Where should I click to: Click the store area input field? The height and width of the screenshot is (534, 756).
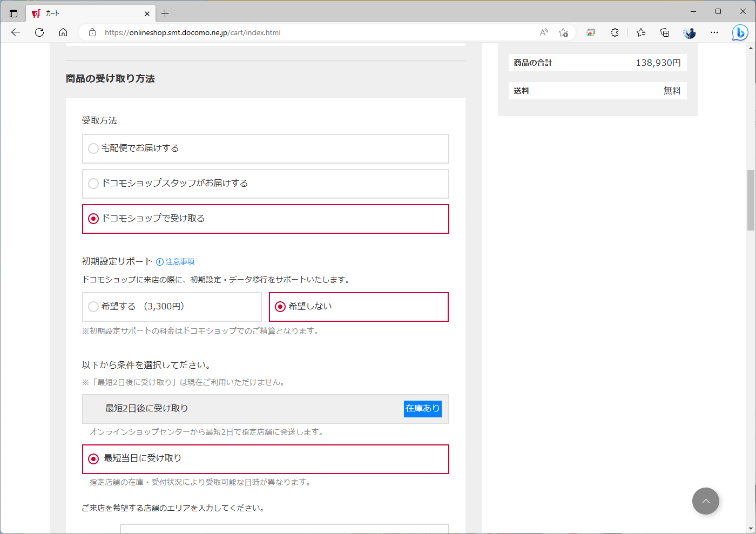(x=285, y=529)
